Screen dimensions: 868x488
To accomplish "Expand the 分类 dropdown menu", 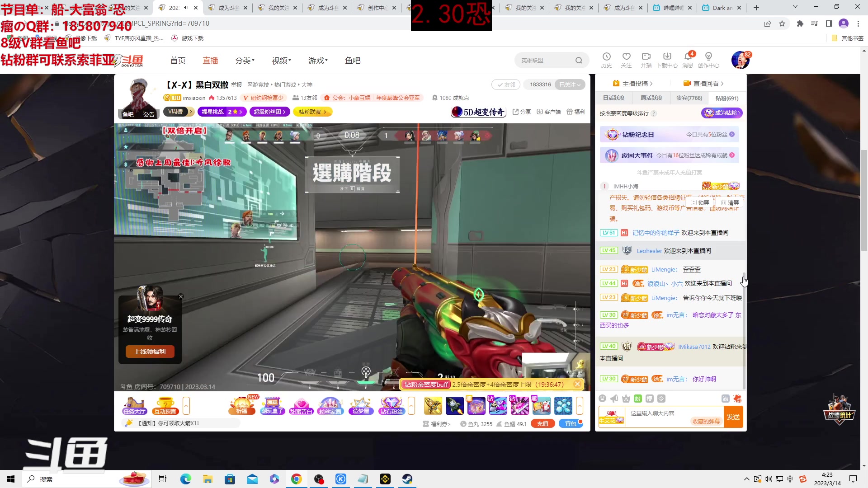I will (245, 60).
